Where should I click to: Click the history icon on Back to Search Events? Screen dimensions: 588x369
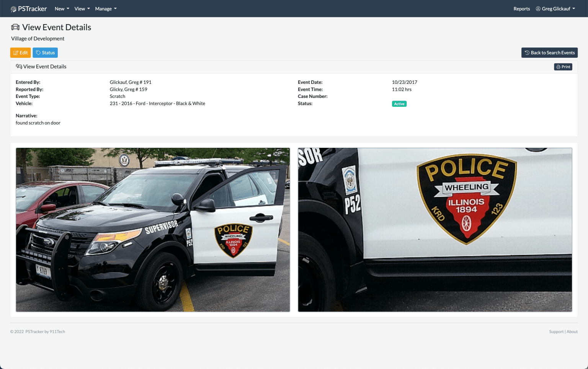click(527, 52)
